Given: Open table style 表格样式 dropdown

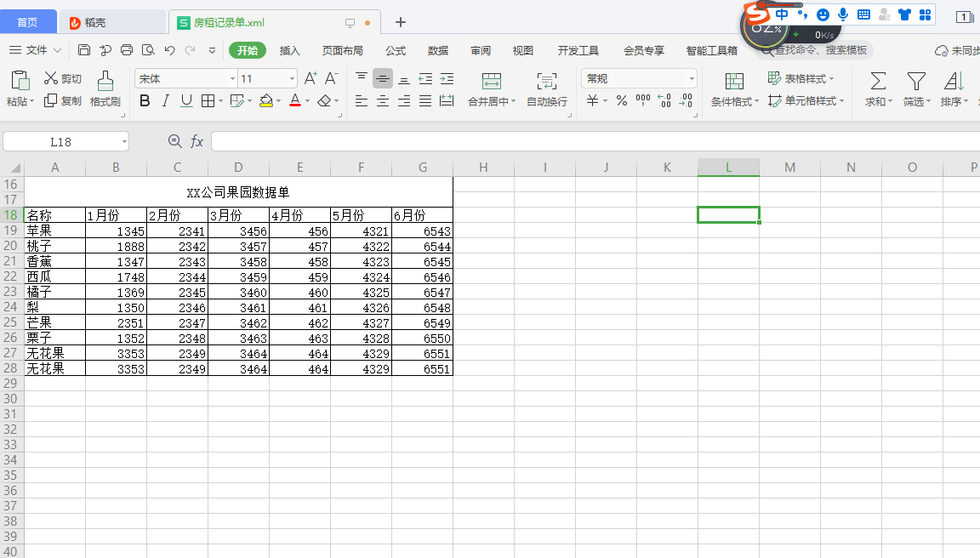Looking at the screenshot, I should (801, 78).
